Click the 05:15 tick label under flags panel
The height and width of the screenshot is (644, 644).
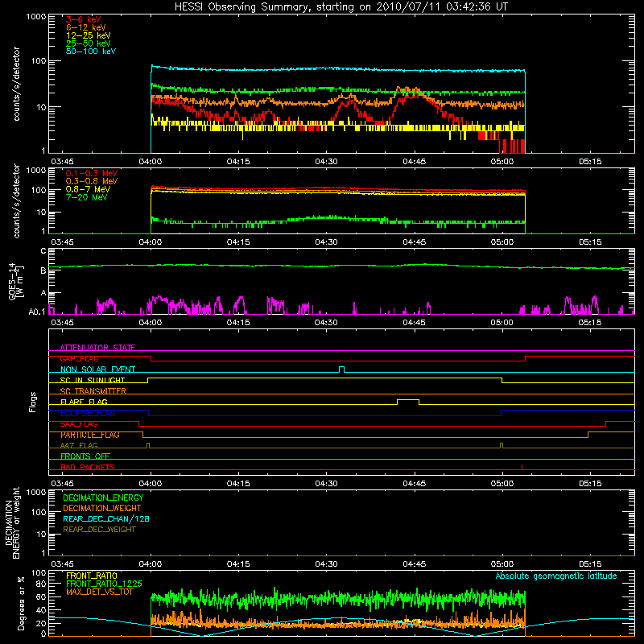click(x=590, y=484)
